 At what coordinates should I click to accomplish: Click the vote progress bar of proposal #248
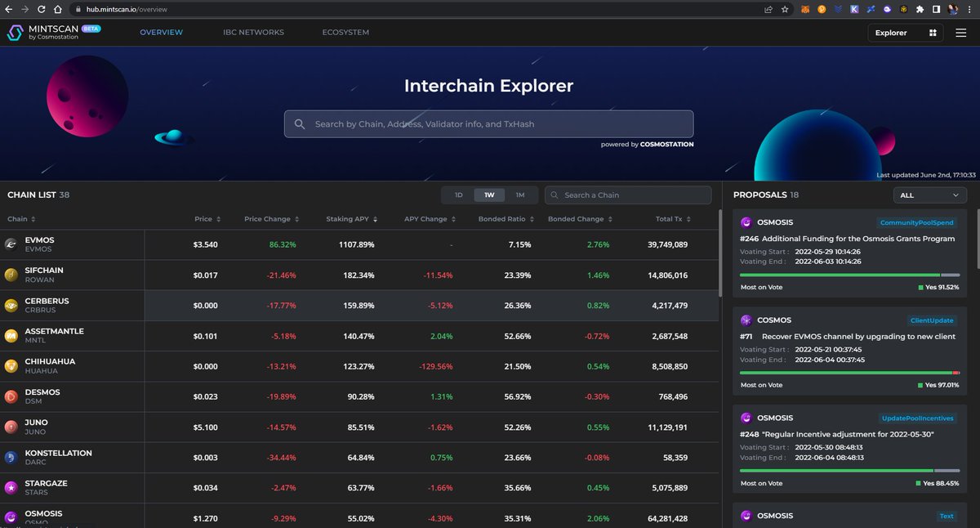tap(850, 471)
